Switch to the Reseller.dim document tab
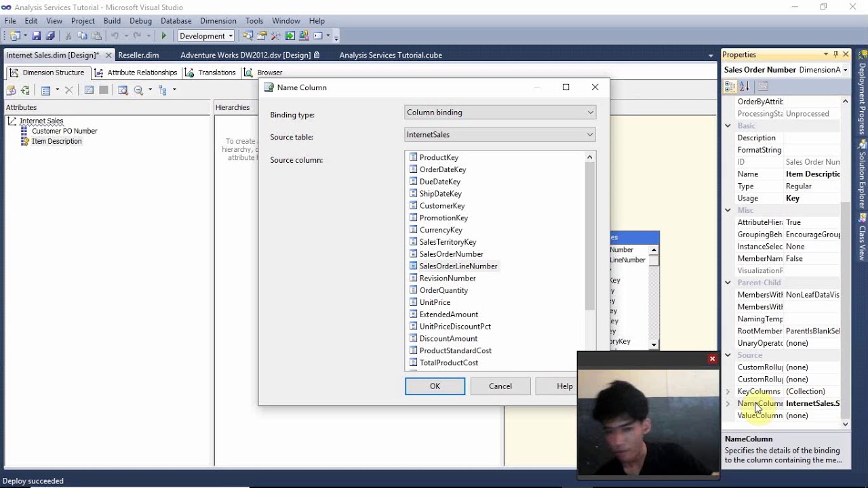 138,55
